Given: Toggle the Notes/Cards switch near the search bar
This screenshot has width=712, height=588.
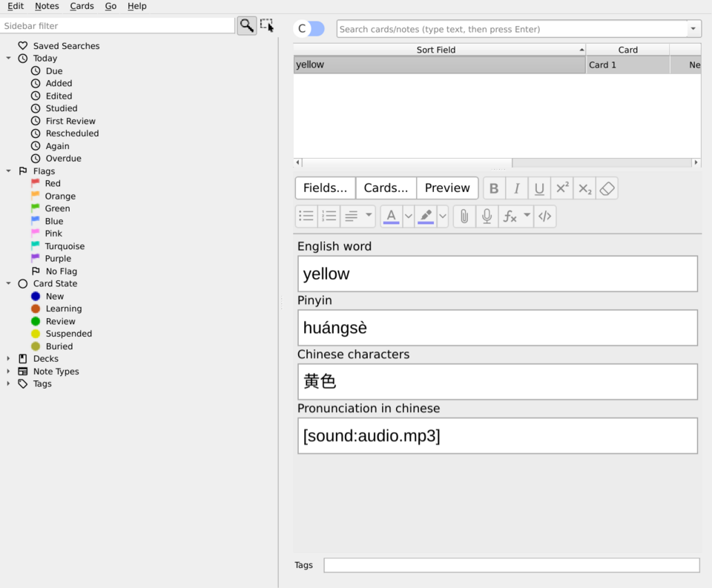Looking at the screenshot, I should click(309, 28).
